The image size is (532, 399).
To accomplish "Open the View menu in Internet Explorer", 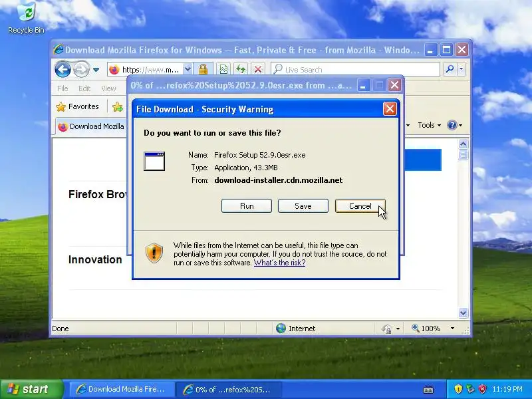I will click(108, 88).
